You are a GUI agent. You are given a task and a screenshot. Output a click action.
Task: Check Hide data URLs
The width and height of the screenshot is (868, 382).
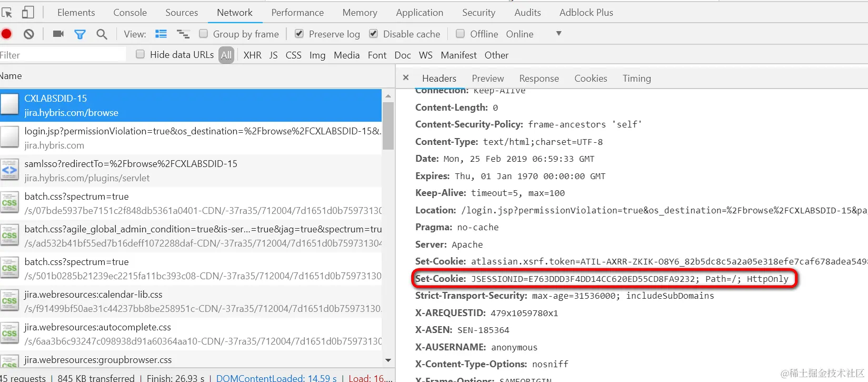coord(140,54)
